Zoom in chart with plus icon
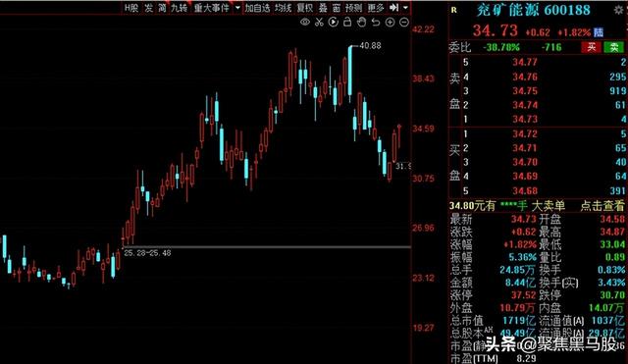 [391, 23]
